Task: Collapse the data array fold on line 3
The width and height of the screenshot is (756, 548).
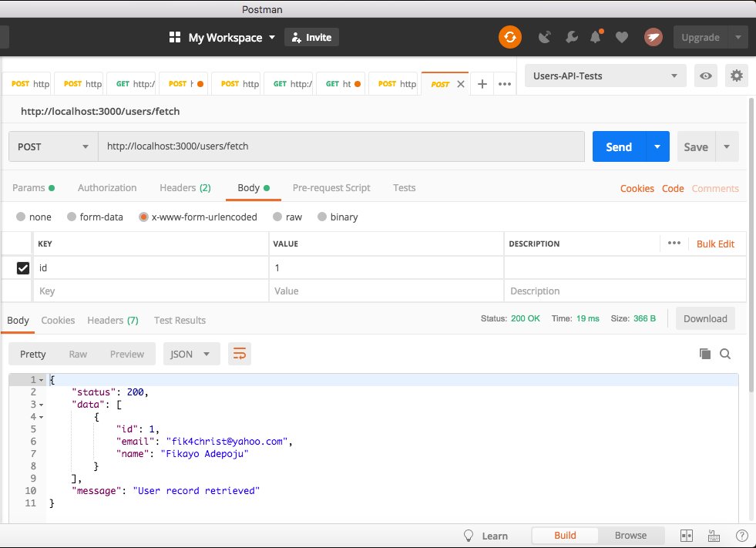Action: click(x=41, y=405)
